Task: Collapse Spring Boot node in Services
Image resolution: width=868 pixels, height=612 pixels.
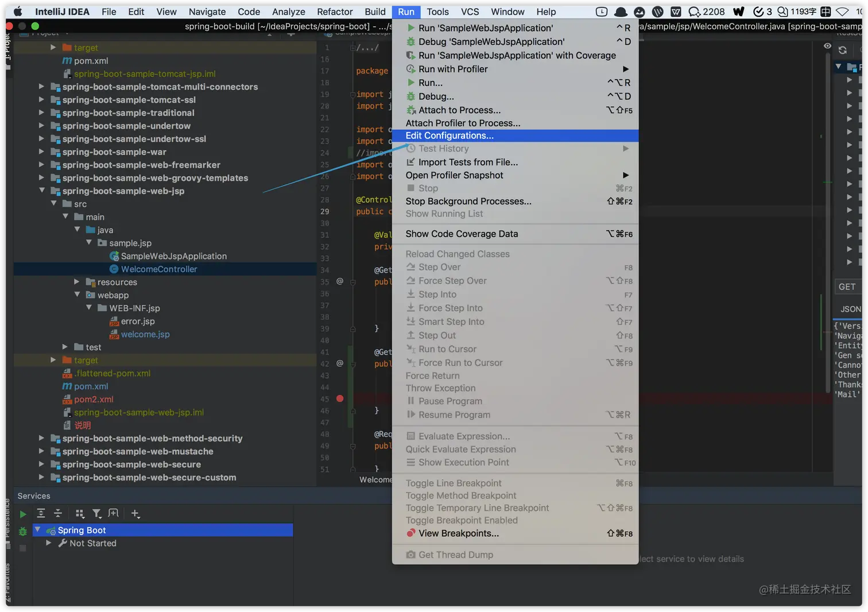Action: coord(38,530)
